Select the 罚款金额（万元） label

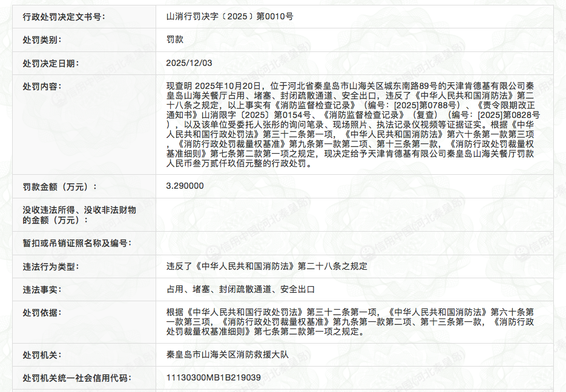tap(59, 186)
